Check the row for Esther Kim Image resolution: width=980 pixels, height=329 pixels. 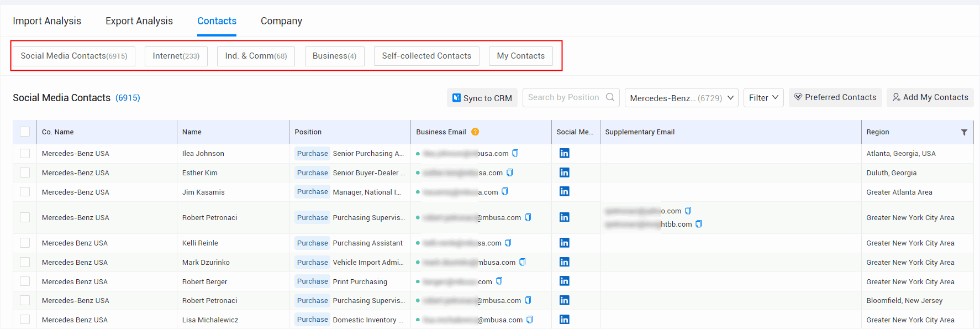(x=25, y=173)
